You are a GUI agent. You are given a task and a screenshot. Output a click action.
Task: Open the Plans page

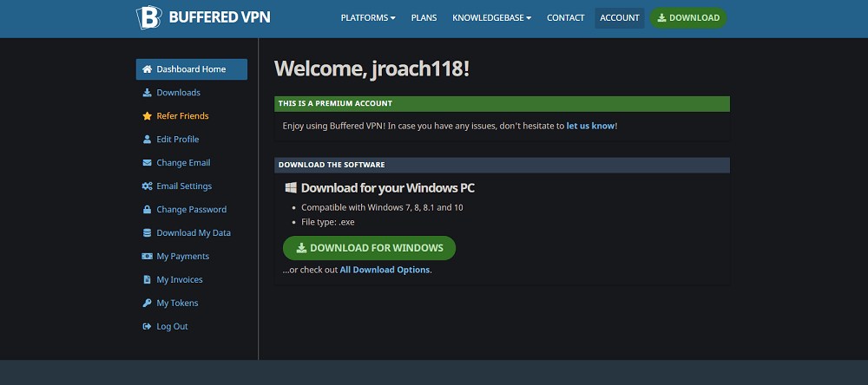(424, 17)
